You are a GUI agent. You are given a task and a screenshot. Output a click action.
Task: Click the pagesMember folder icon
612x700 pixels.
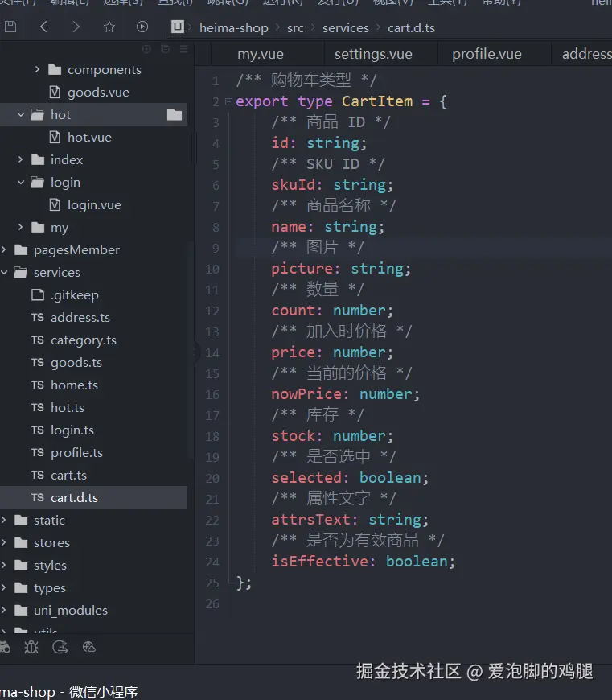[21, 249]
